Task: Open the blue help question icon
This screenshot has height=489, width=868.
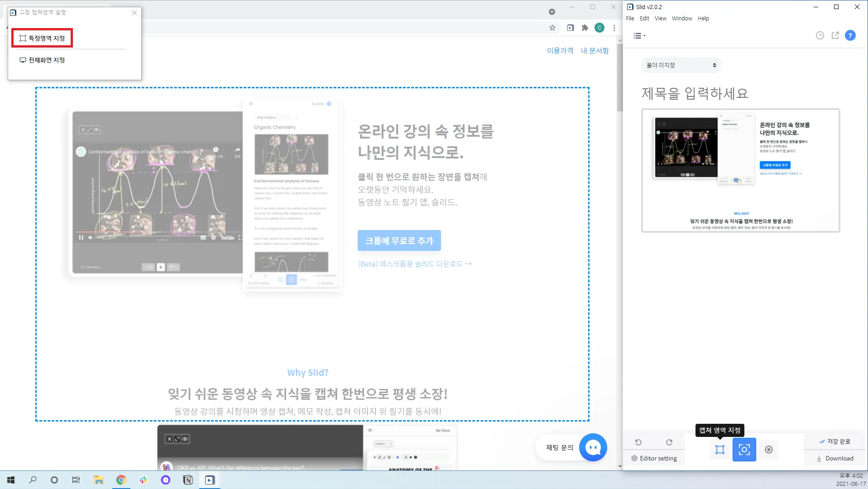Action: coord(850,35)
